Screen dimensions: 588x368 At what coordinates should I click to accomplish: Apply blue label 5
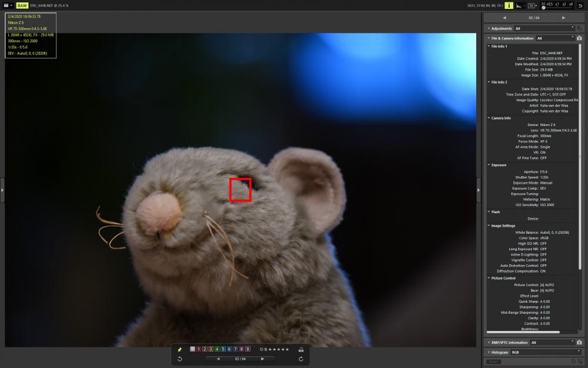click(223, 349)
